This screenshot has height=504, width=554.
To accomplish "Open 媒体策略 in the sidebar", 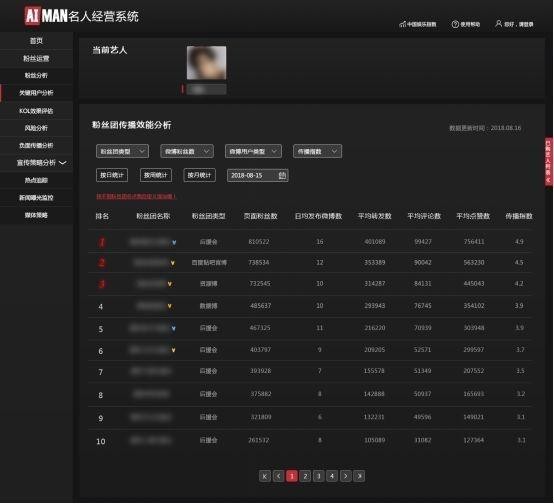I will pyautogui.click(x=36, y=215).
